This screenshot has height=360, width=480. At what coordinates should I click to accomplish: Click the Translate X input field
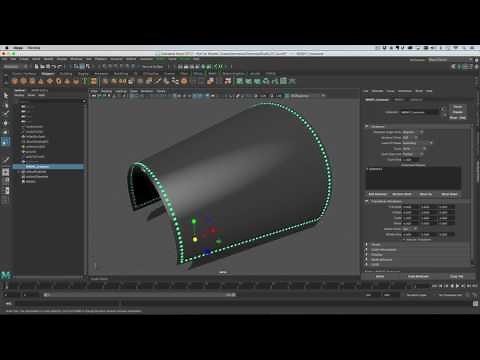click(x=410, y=207)
